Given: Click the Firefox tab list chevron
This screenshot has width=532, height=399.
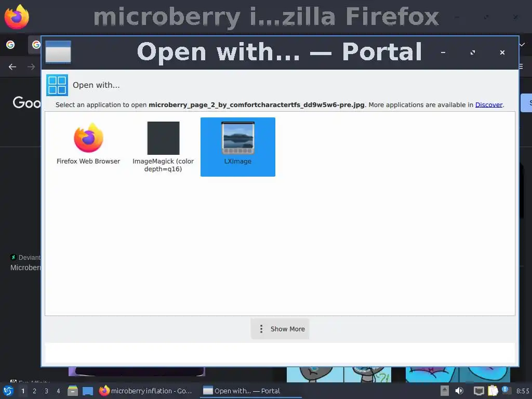Looking at the screenshot, I should (x=522, y=45).
